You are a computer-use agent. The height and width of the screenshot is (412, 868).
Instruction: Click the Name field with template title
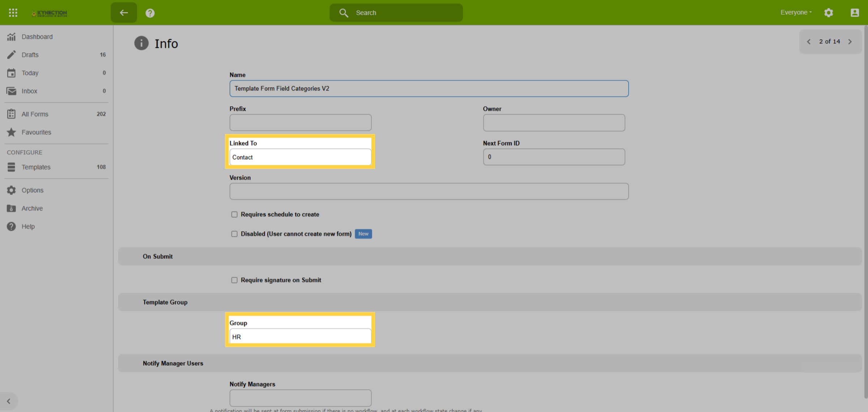[x=429, y=88]
